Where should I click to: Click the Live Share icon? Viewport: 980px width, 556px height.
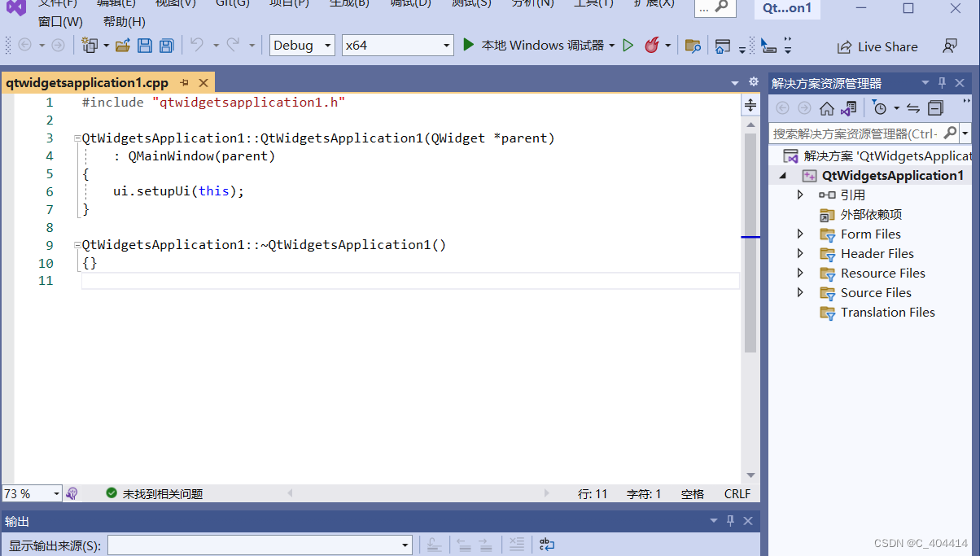click(877, 46)
